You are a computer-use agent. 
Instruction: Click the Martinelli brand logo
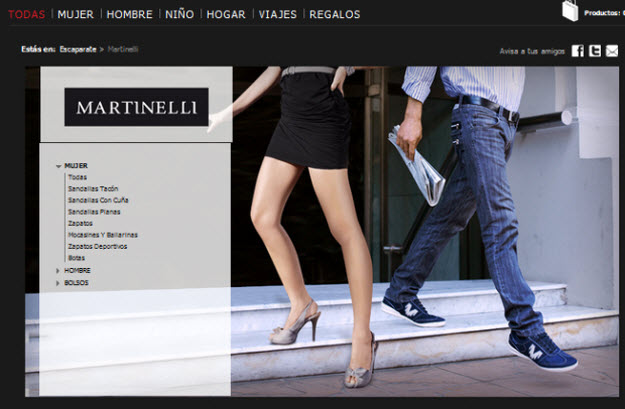[x=136, y=107]
